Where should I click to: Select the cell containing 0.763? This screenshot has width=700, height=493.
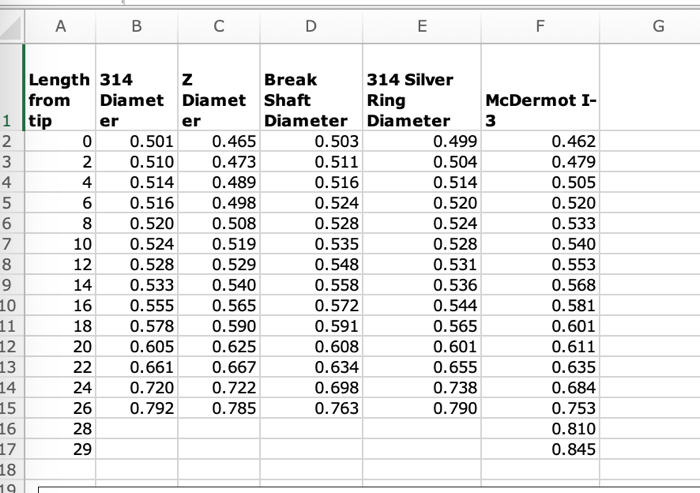[x=311, y=408]
